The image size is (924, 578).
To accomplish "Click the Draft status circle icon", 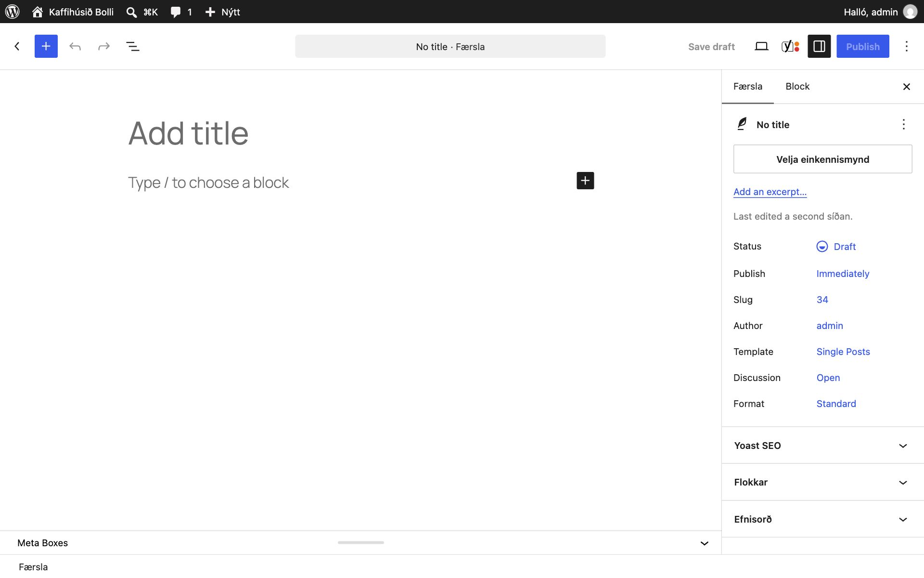I will pyautogui.click(x=822, y=247).
